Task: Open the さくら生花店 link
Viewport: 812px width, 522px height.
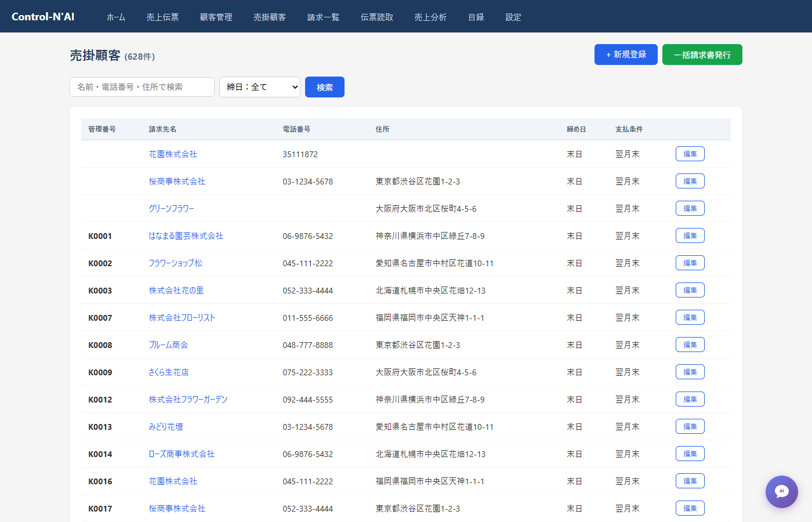Action: pos(168,372)
